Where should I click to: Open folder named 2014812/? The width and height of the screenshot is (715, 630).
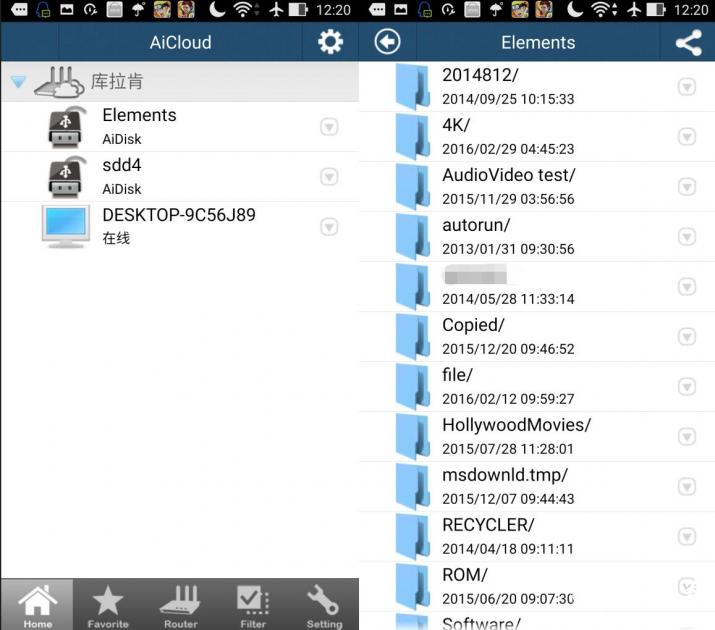pos(537,87)
